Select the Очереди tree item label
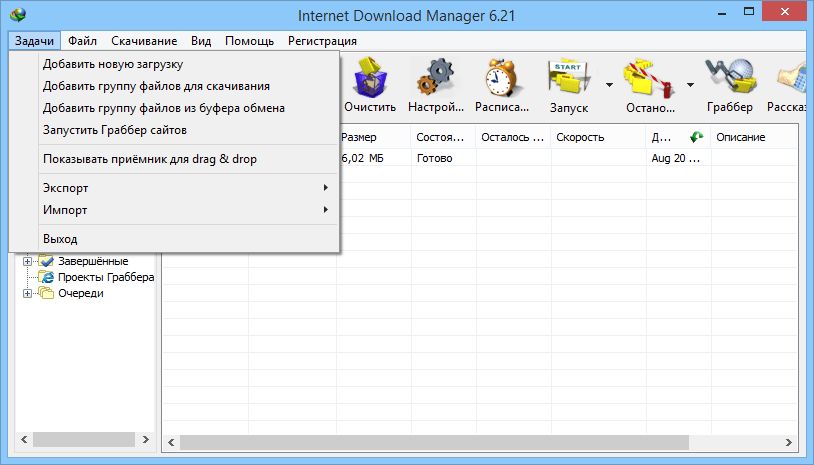814x465 pixels. pyautogui.click(x=80, y=293)
